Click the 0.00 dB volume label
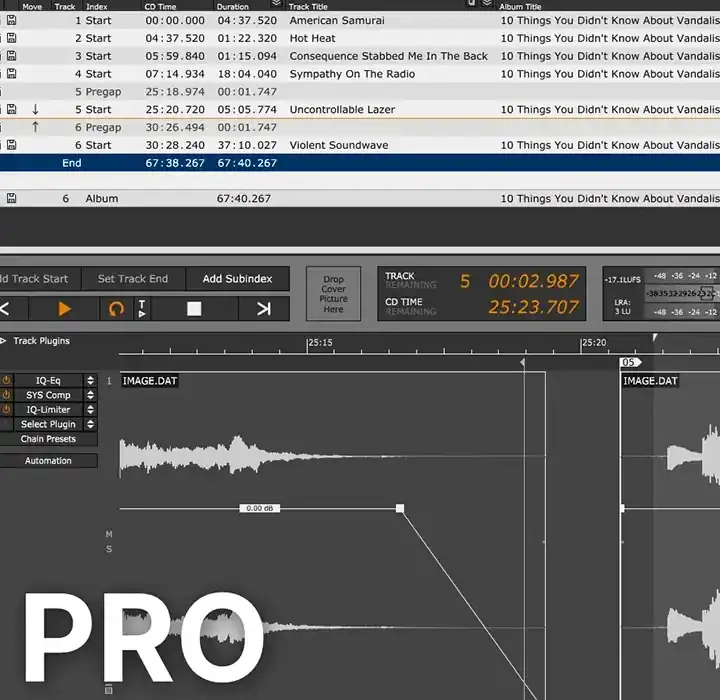 259,508
